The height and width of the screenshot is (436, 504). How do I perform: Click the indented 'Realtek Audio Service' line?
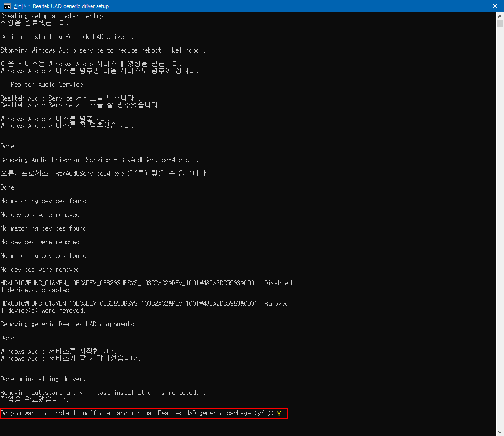47,84
